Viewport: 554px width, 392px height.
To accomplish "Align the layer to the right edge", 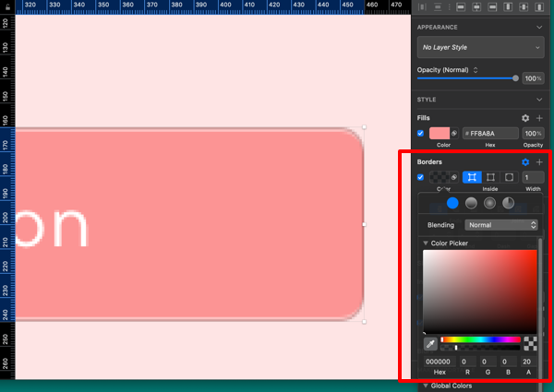I will tap(492, 7).
